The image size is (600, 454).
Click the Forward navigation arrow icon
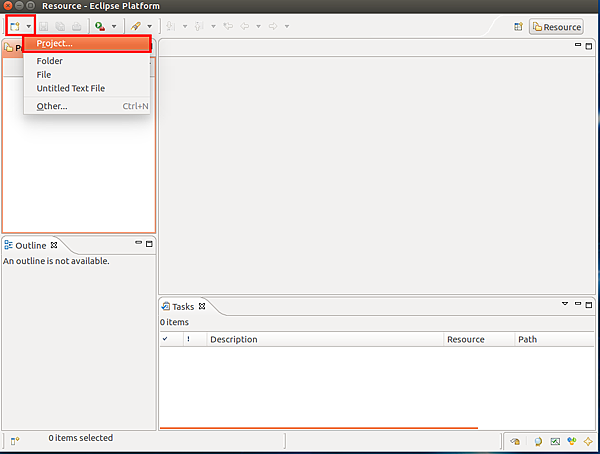(273, 26)
